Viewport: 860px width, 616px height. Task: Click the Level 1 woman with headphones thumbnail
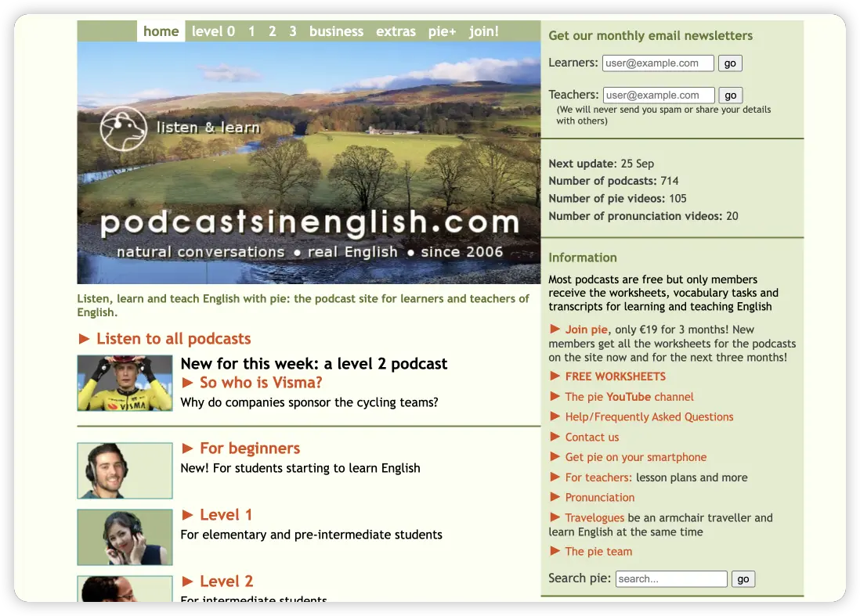(x=125, y=537)
